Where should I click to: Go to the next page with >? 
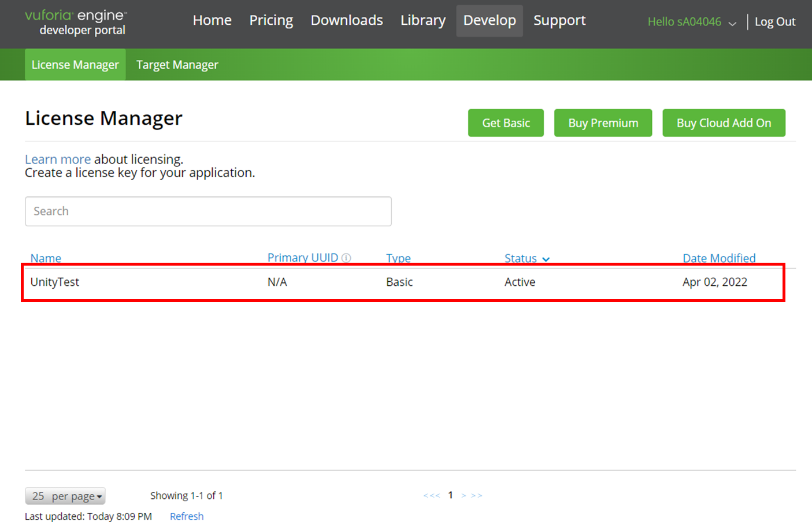464,495
